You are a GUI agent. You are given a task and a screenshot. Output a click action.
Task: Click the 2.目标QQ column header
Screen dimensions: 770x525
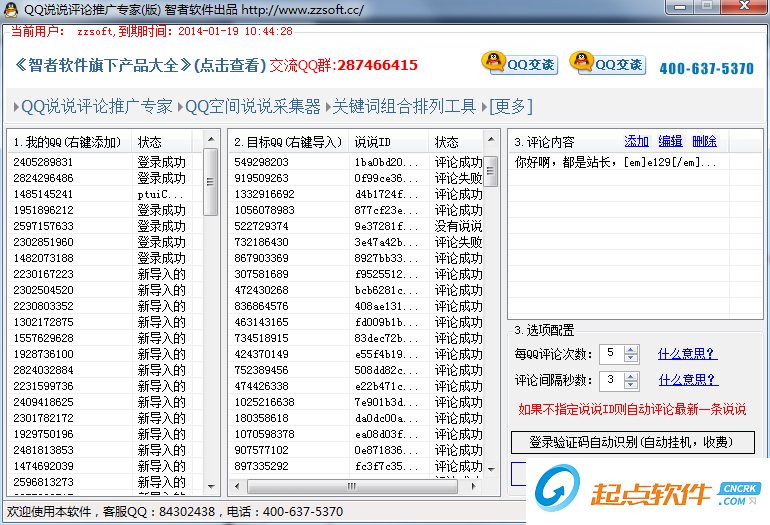pos(289,142)
